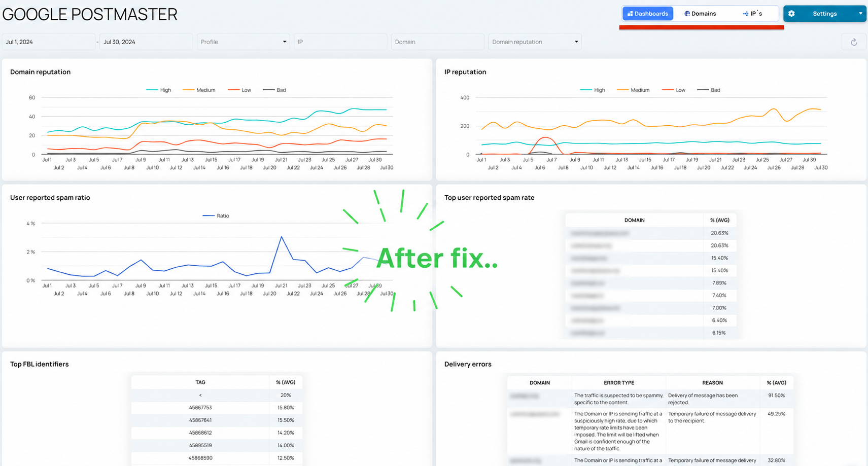The height and width of the screenshot is (466, 868).
Task: Select the 14.20% FBL value
Action: [x=286, y=433]
